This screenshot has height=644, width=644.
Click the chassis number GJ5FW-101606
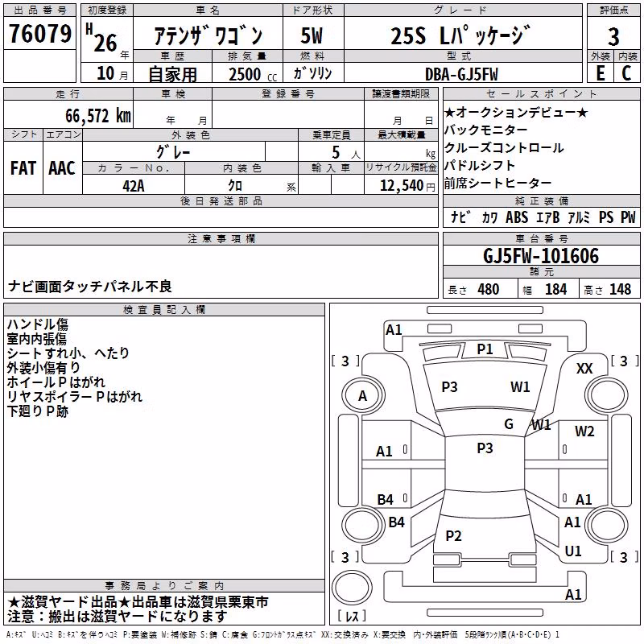(x=541, y=256)
